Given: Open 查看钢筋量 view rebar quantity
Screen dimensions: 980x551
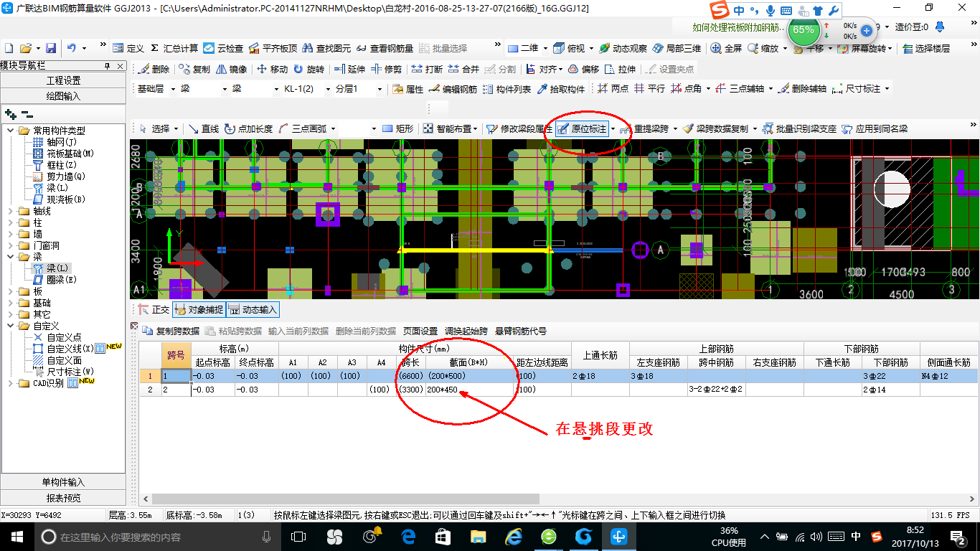Looking at the screenshot, I should [385, 48].
